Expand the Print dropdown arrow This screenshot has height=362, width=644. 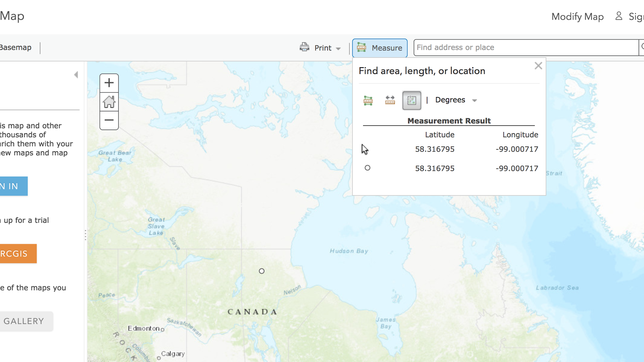pos(339,49)
